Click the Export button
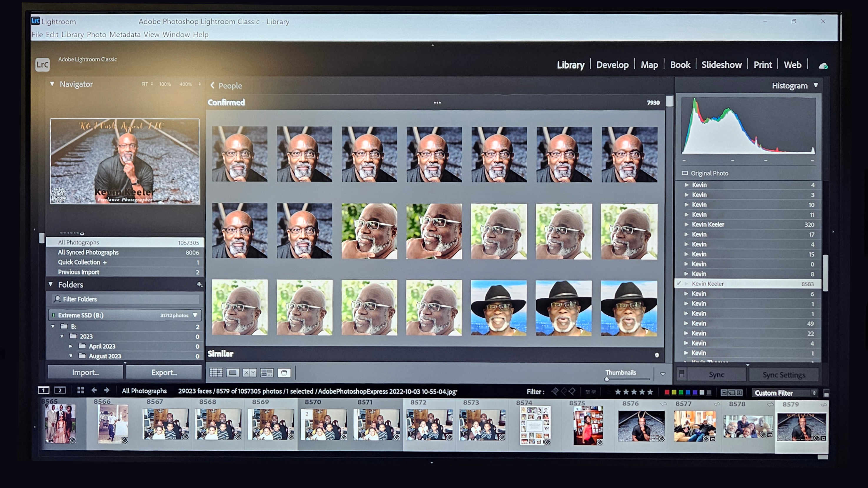The width and height of the screenshot is (868, 488). click(164, 372)
